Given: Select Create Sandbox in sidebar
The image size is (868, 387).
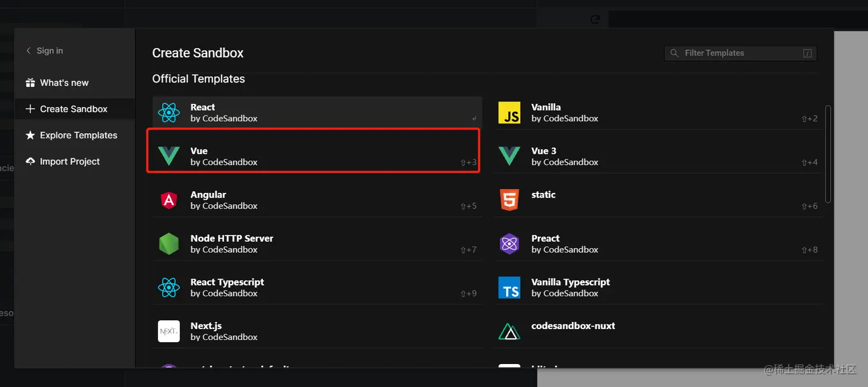Looking at the screenshot, I should [x=73, y=109].
